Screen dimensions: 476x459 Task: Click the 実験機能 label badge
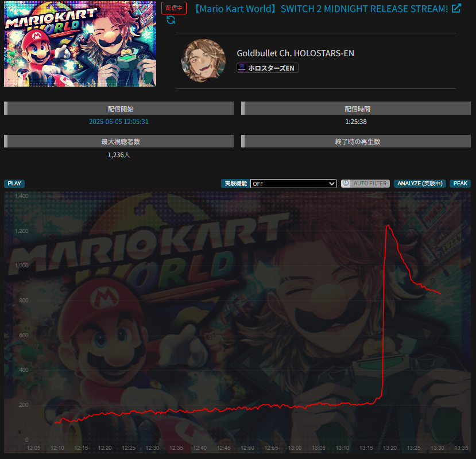(x=235, y=184)
